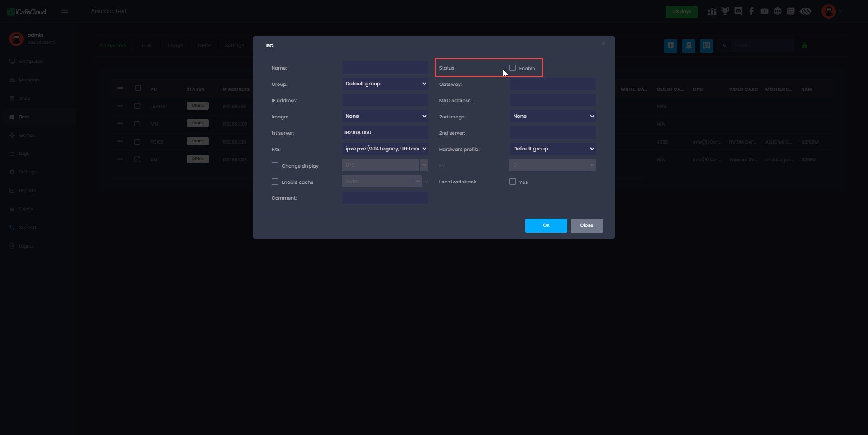Open the Discord icon in the top bar

738,11
